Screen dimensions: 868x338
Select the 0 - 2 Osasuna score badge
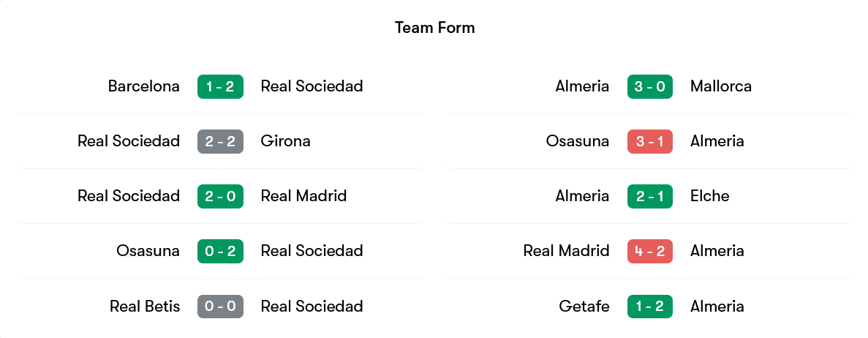[x=220, y=251]
